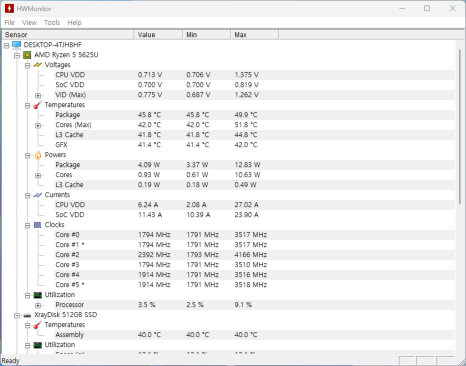Click the Clocks category icon
Viewport: 466px width, 366px height.
click(38, 225)
